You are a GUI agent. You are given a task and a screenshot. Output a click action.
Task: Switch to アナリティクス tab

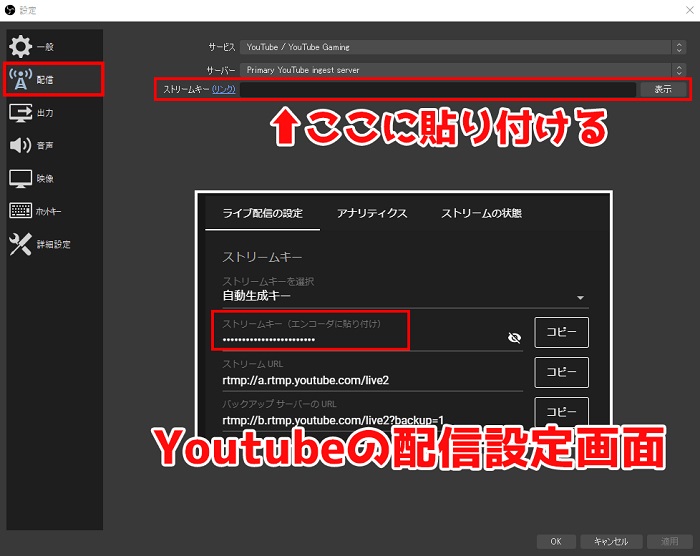pyautogui.click(x=372, y=213)
